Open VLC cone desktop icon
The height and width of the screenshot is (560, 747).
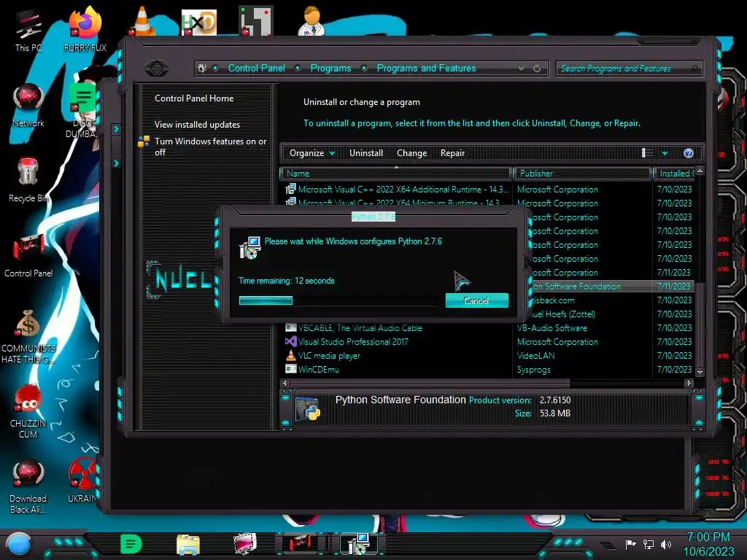pyautogui.click(x=142, y=21)
